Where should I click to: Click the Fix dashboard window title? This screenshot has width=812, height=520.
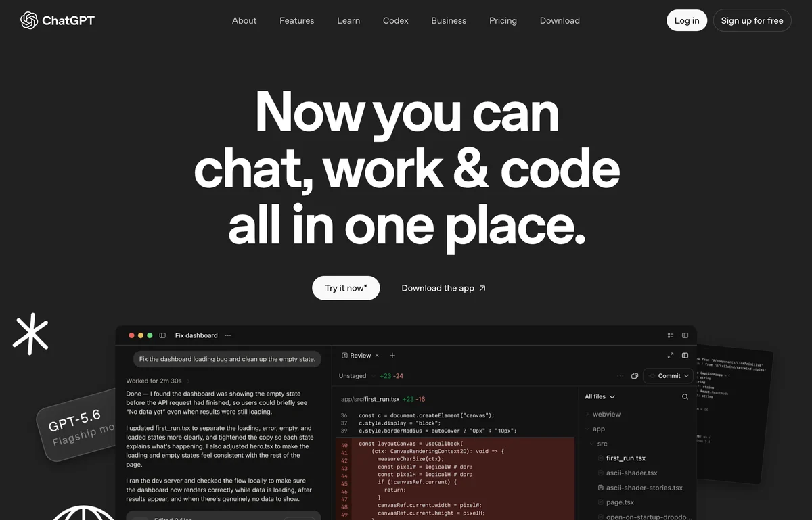pyautogui.click(x=196, y=335)
